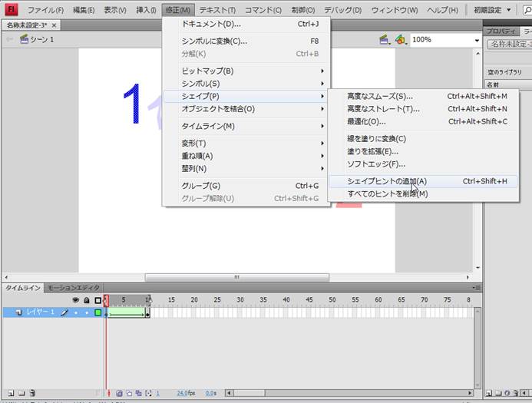Switch to the モーションエディタ tab
The height and width of the screenshot is (403, 532).
tap(74, 288)
